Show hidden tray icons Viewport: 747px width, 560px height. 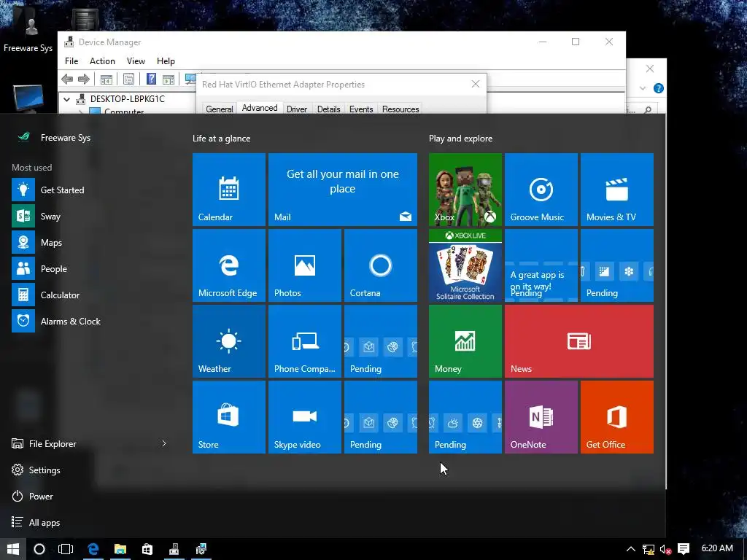tap(631, 549)
